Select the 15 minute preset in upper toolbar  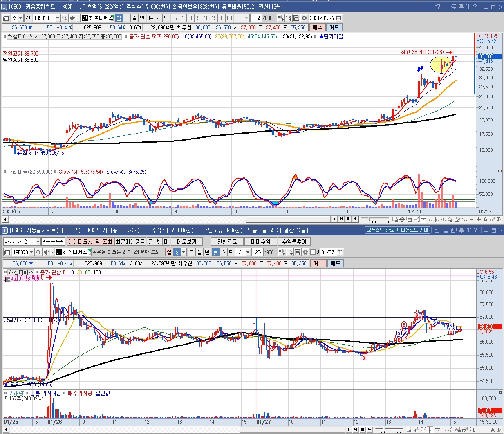(214, 18)
